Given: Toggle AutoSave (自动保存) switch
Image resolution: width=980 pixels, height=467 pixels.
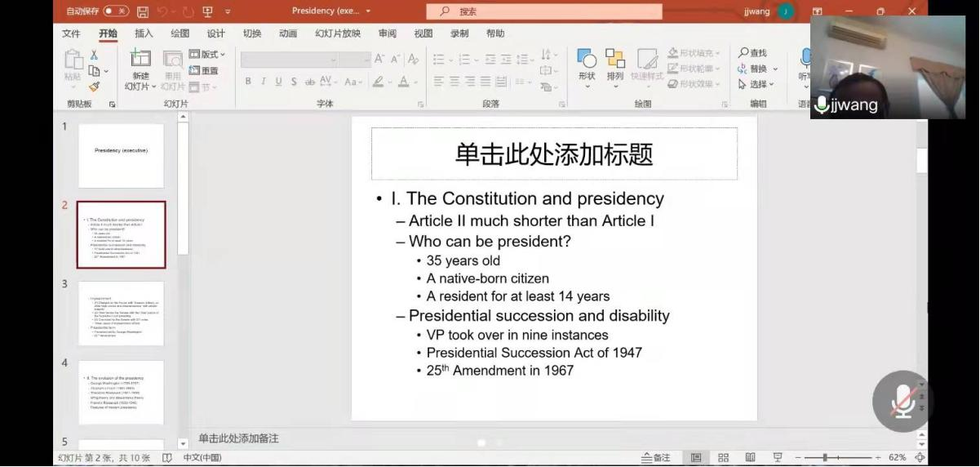Looking at the screenshot, I should coord(116,11).
